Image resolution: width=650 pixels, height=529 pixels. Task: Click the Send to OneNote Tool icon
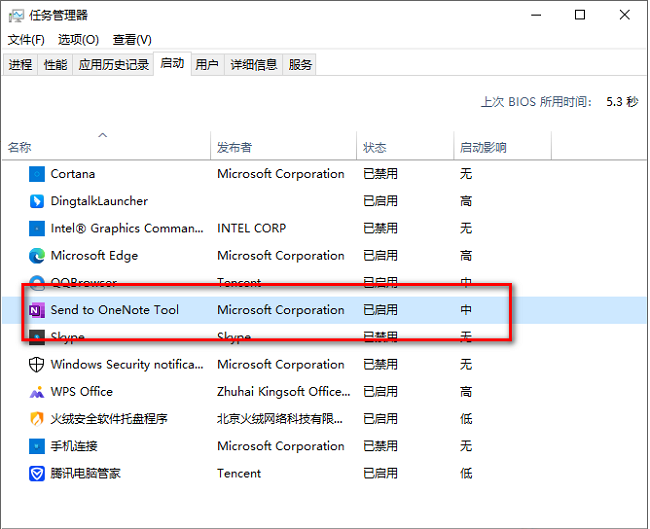tap(36, 310)
